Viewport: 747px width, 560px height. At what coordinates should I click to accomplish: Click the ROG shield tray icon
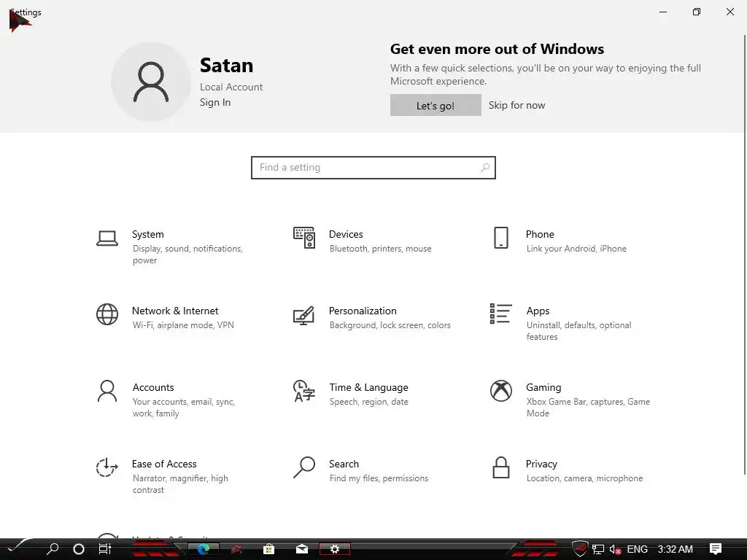(580, 548)
